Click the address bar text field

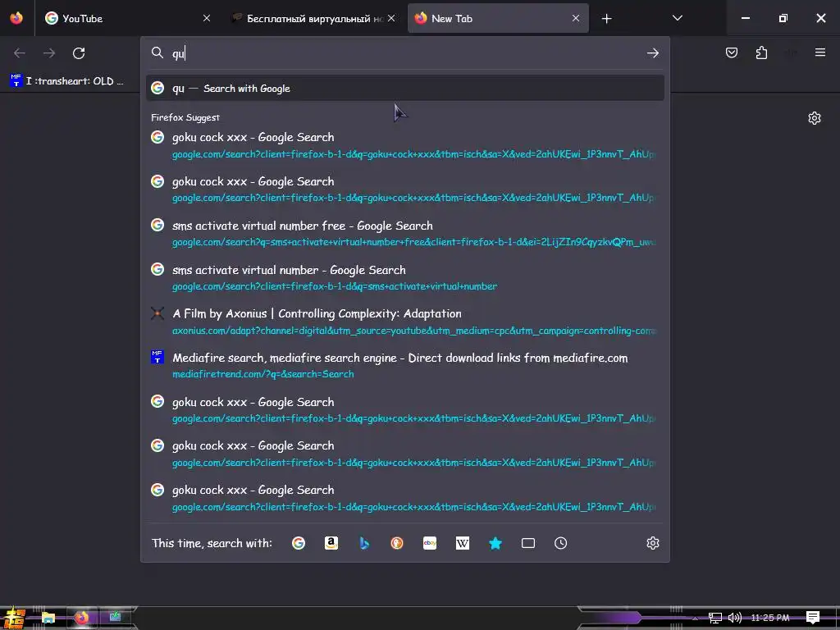point(404,53)
